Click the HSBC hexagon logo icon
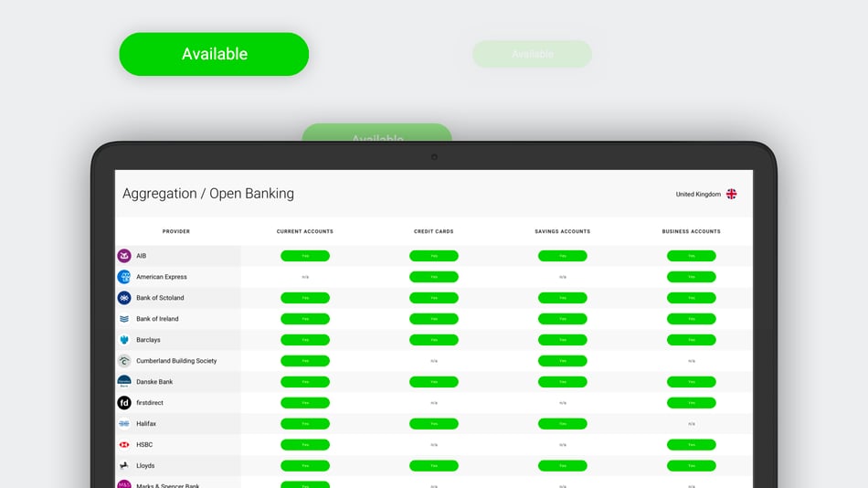Viewport: 868px width, 488px height. coord(124,445)
